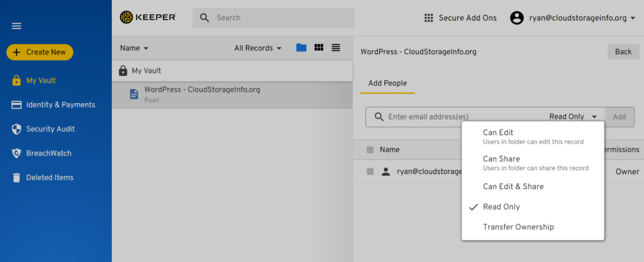Switch to folder view icon

(301, 48)
